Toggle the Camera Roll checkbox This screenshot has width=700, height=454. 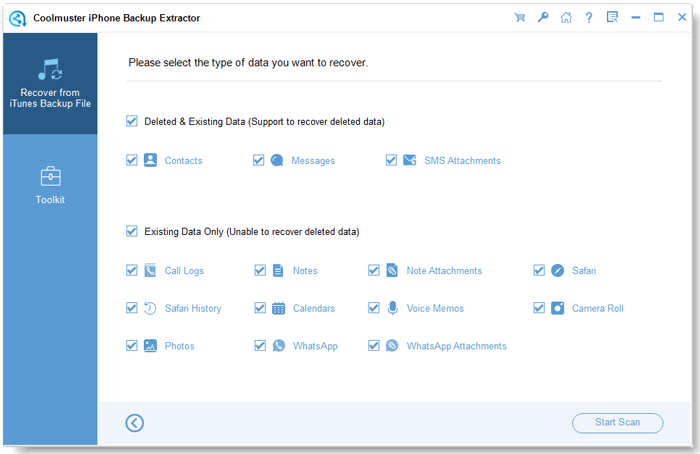tap(539, 308)
